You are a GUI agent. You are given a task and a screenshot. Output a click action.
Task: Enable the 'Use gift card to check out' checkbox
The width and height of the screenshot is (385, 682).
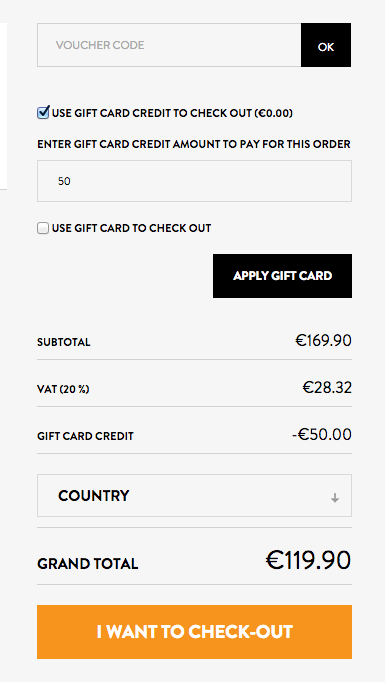[43, 228]
